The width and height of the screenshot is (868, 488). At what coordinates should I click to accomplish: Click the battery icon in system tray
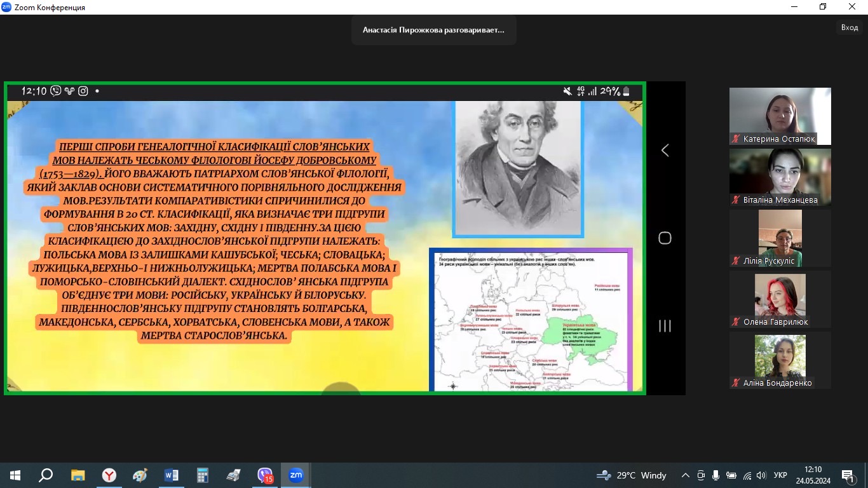coord(731,475)
